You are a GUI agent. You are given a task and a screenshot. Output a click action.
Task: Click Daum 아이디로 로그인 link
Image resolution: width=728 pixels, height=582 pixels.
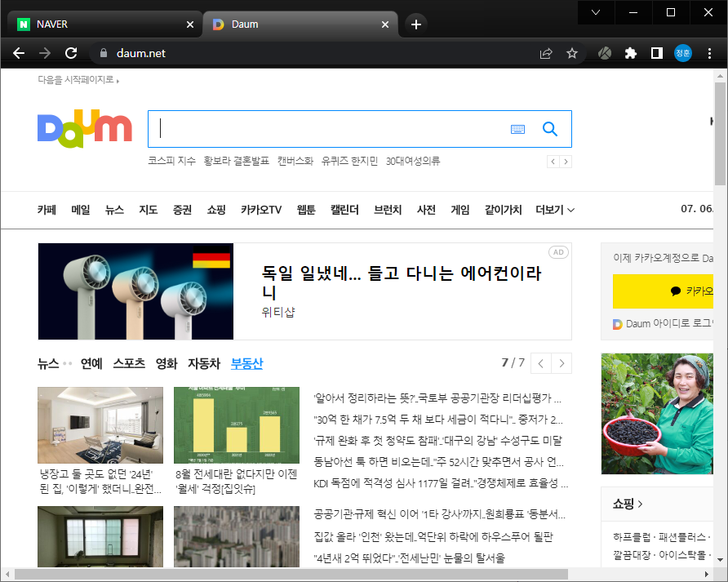click(663, 324)
